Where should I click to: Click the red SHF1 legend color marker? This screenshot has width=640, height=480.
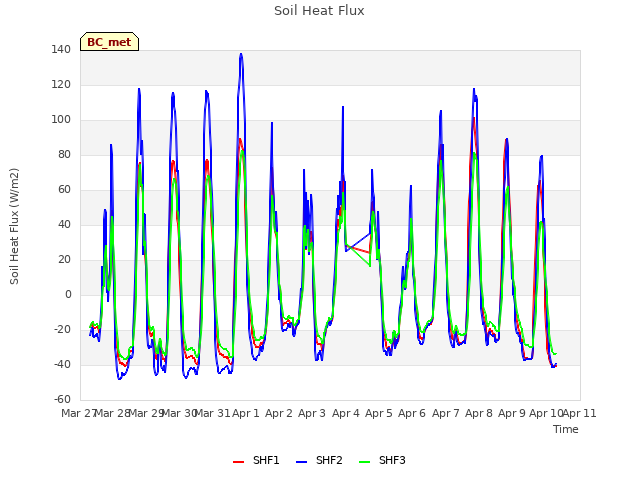238,462
